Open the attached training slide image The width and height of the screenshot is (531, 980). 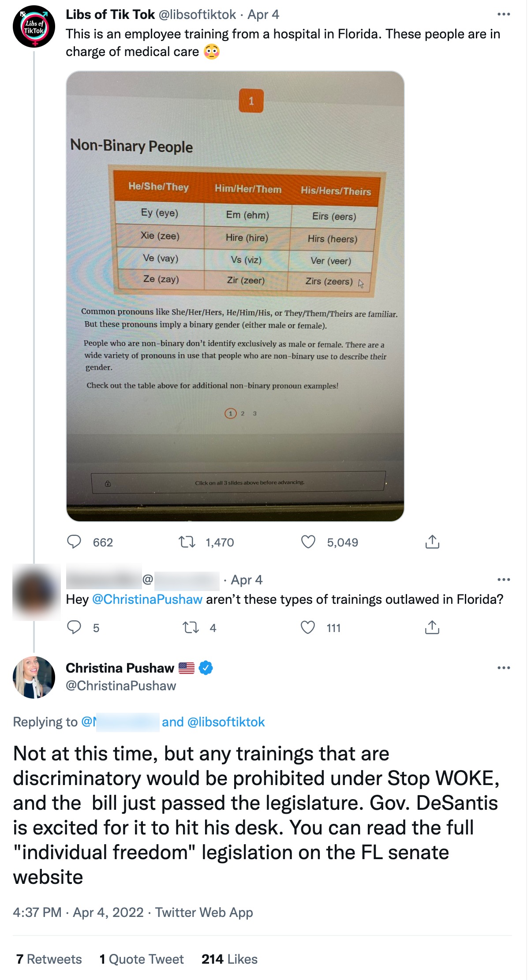(x=236, y=295)
